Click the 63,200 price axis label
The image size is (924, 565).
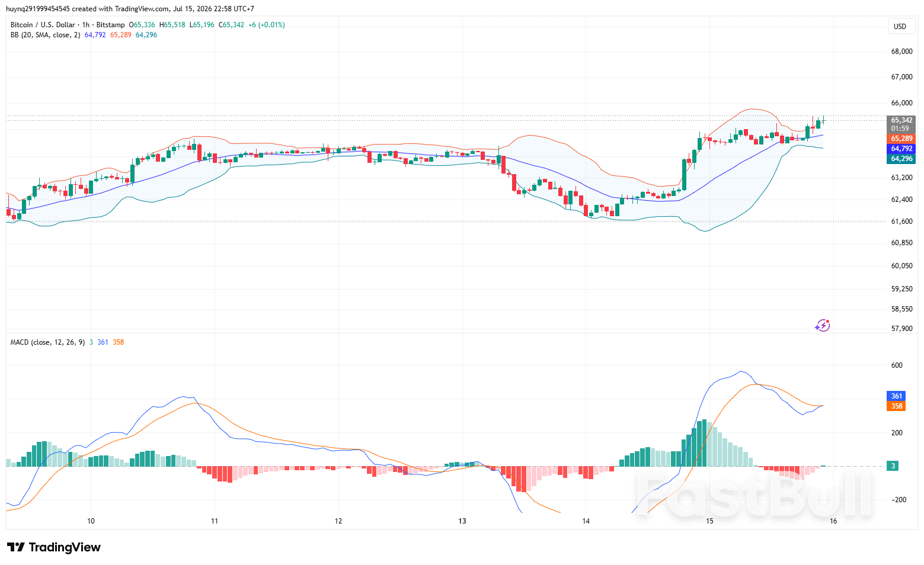[901, 178]
